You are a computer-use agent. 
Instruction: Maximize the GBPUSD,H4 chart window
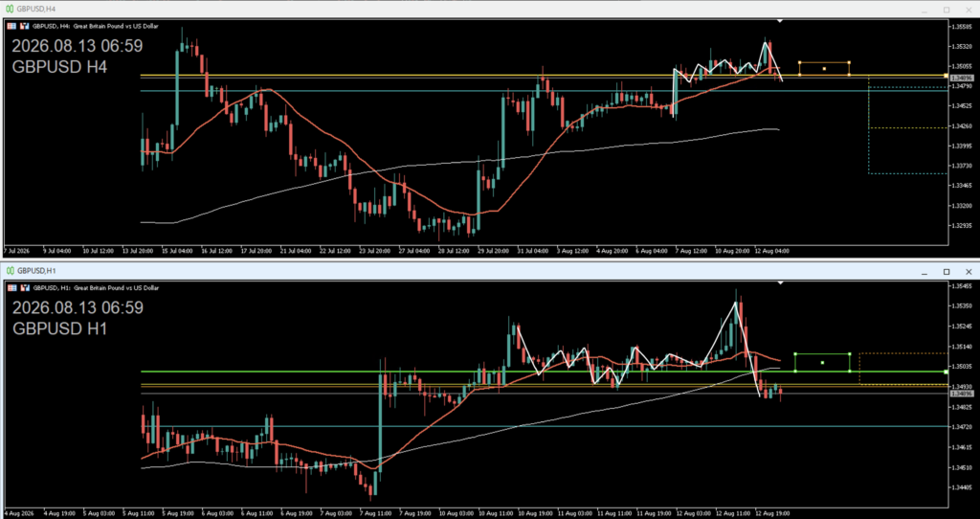(947, 10)
